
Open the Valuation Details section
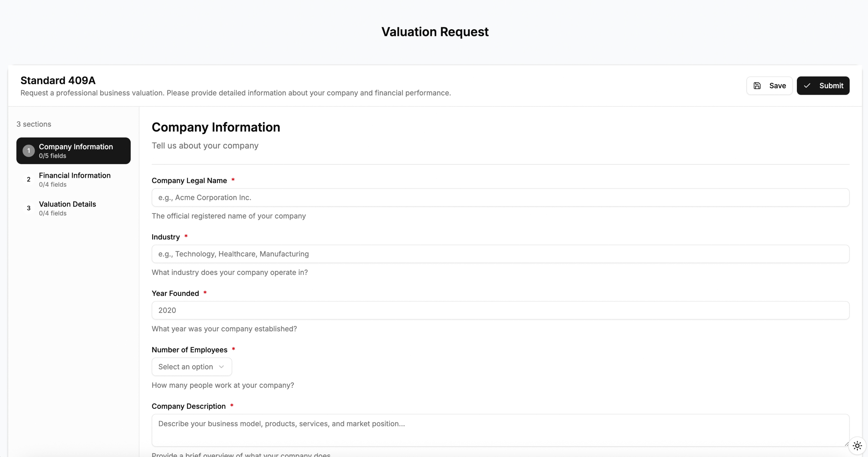[67, 208]
